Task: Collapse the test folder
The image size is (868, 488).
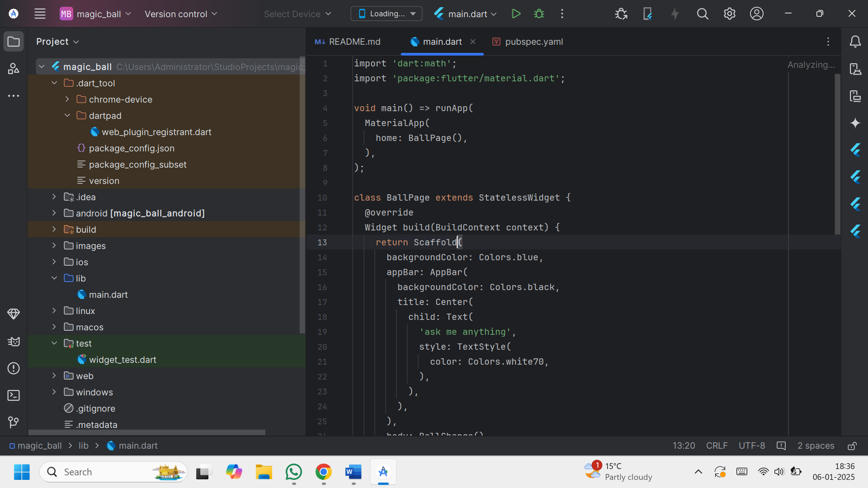Action: [x=54, y=343]
